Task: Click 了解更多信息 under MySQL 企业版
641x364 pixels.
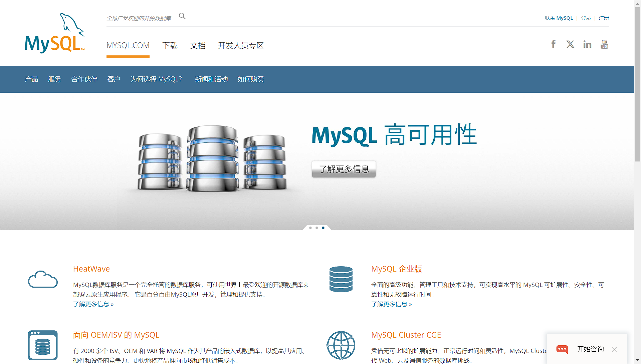Action: 392,304
